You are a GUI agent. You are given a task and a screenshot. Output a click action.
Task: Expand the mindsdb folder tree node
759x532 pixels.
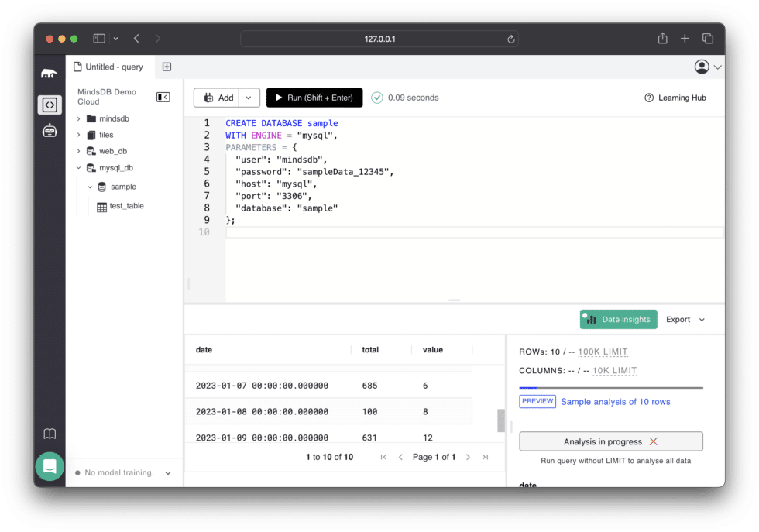pyautogui.click(x=79, y=119)
